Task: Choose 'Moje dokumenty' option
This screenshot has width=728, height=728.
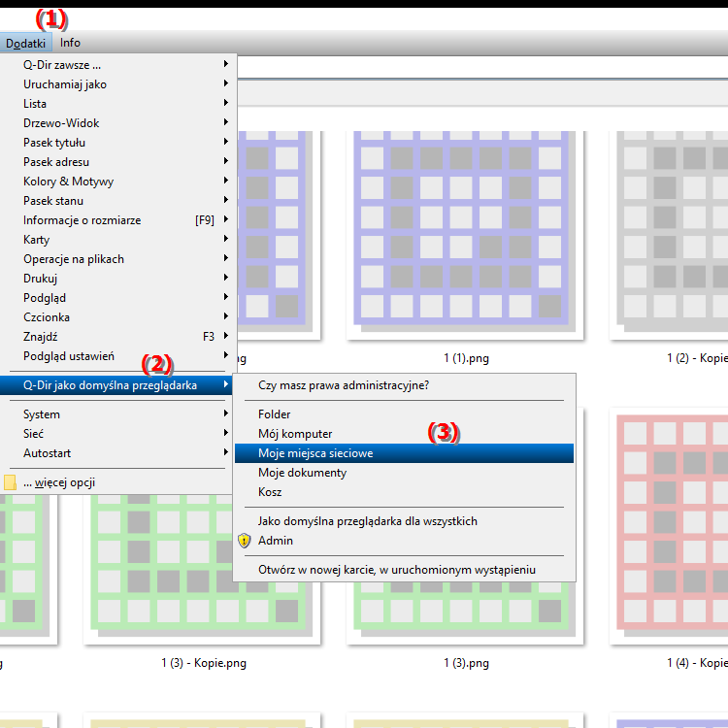Action: (404, 473)
